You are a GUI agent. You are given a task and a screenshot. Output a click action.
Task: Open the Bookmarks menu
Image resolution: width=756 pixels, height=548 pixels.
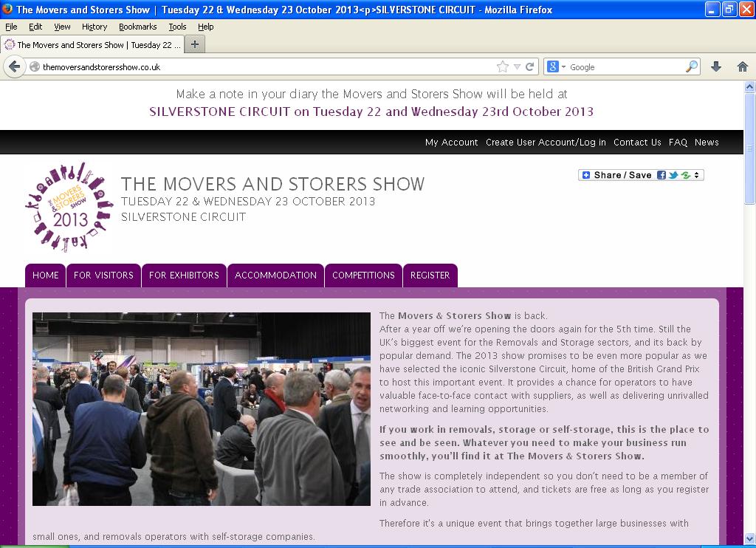coord(137,27)
